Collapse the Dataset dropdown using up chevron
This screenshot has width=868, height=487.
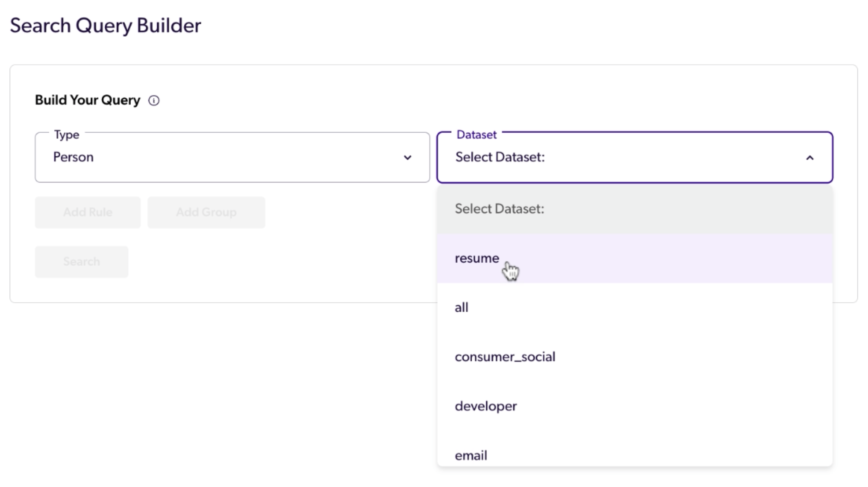809,158
